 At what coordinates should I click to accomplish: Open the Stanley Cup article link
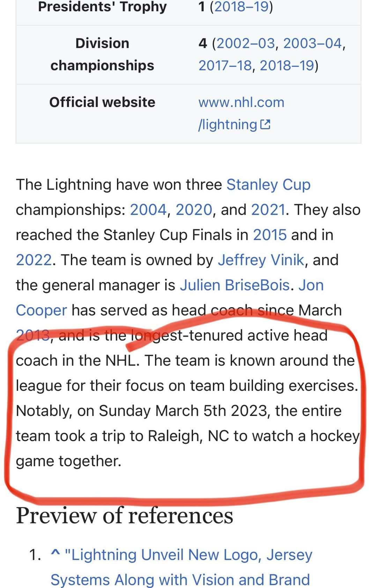(x=268, y=185)
